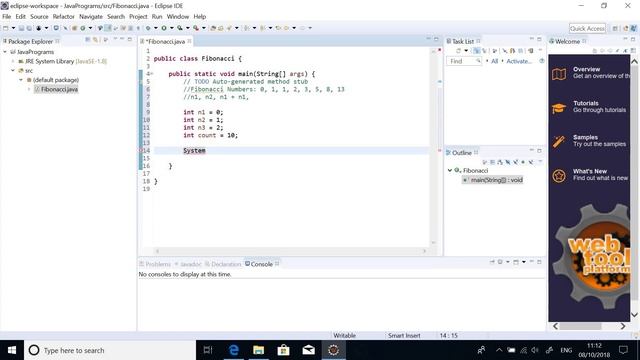
Task: Select main(String[]) : void in Outline
Action: click(x=493, y=180)
